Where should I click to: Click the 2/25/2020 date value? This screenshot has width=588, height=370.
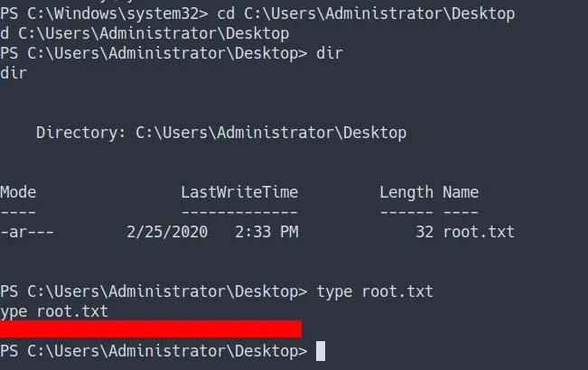coord(167,232)
